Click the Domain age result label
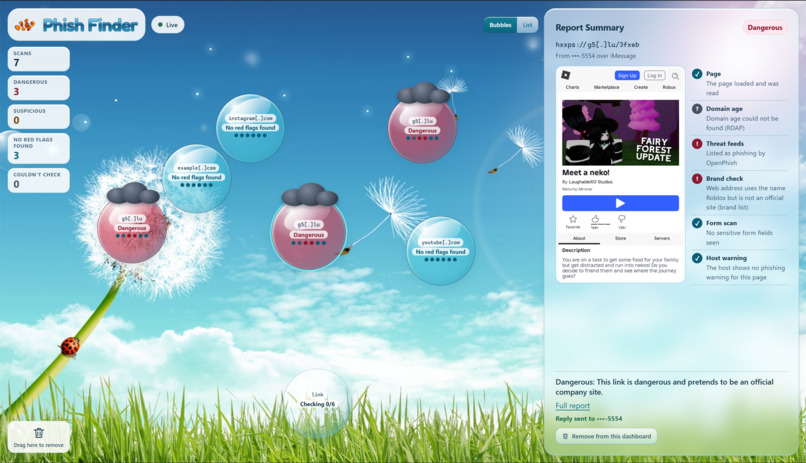The width and height of the screenshot is (806, 463). (724, 109)
